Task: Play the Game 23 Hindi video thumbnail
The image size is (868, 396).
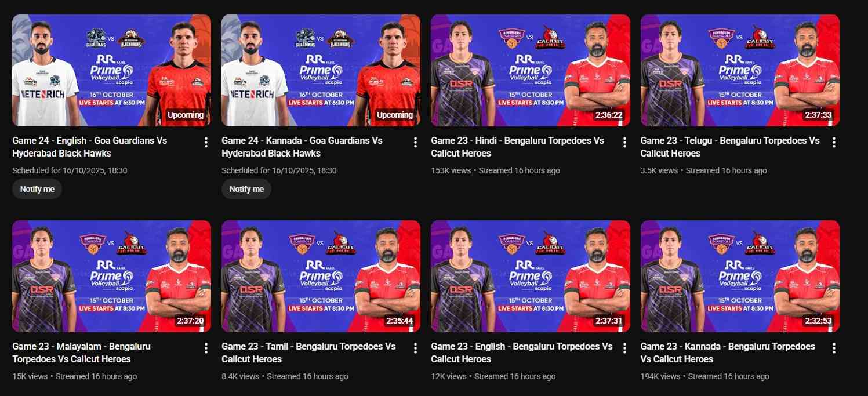Action: tap(531, 70)
